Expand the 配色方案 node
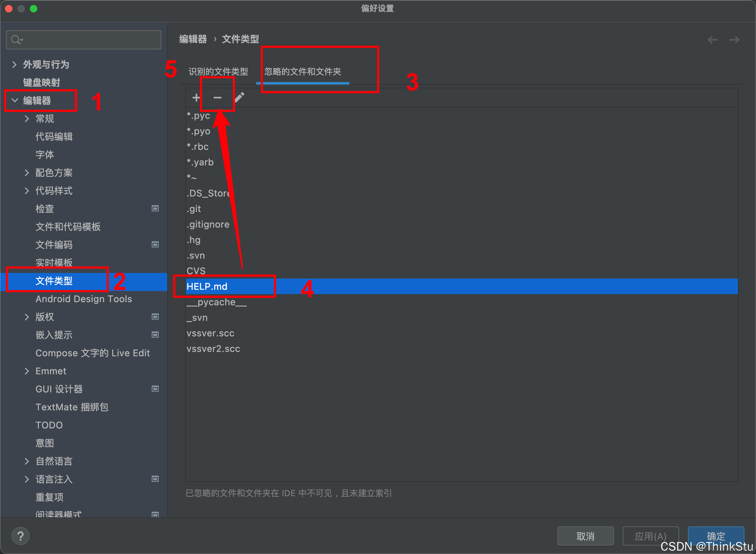This screenshot has width=756, height=554. (27, 173)
